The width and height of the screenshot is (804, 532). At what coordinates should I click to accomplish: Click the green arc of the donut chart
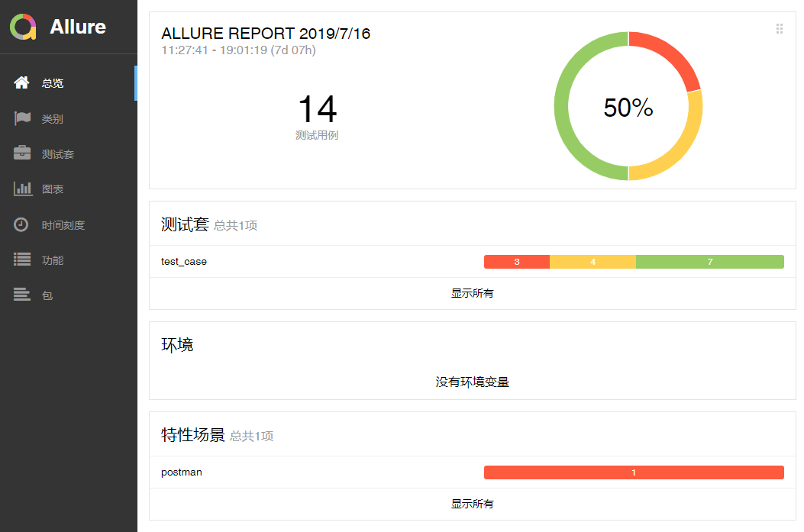tap(563, 106)
